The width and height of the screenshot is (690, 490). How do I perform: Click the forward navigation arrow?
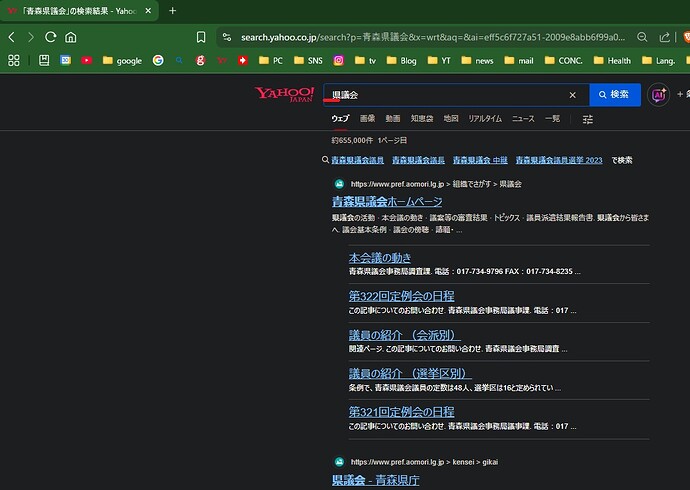31,37
